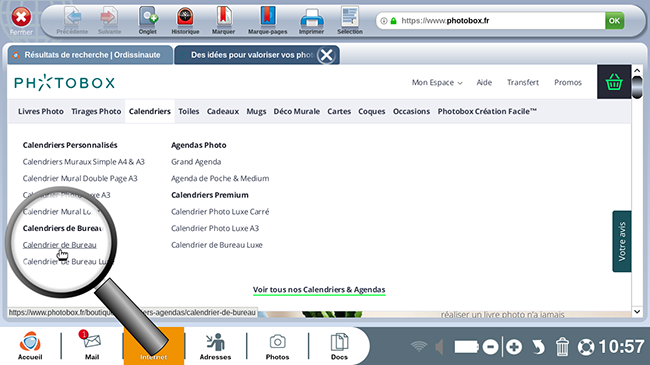Open the Cadeaux menu
The image size is (650, 365).
pos(223,111)
